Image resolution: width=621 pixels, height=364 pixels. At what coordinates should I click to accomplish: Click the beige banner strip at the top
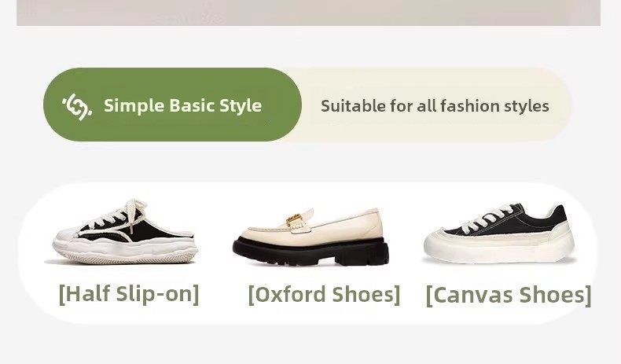(308, 13)
